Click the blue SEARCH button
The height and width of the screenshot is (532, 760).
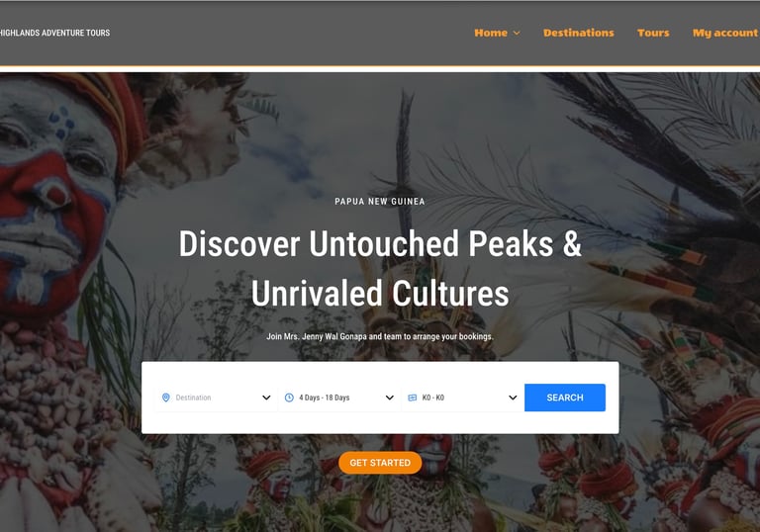click(x=565, y=398)
